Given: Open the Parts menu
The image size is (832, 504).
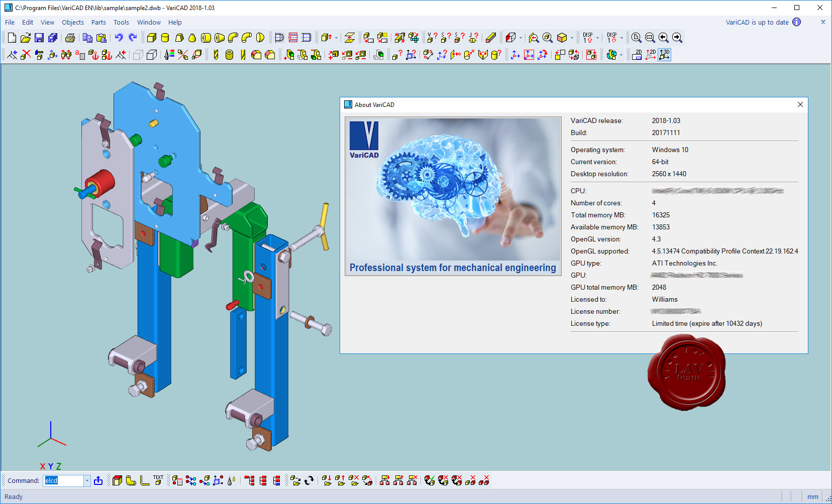Looking at the screenshot, I should (x=98, y=22).
